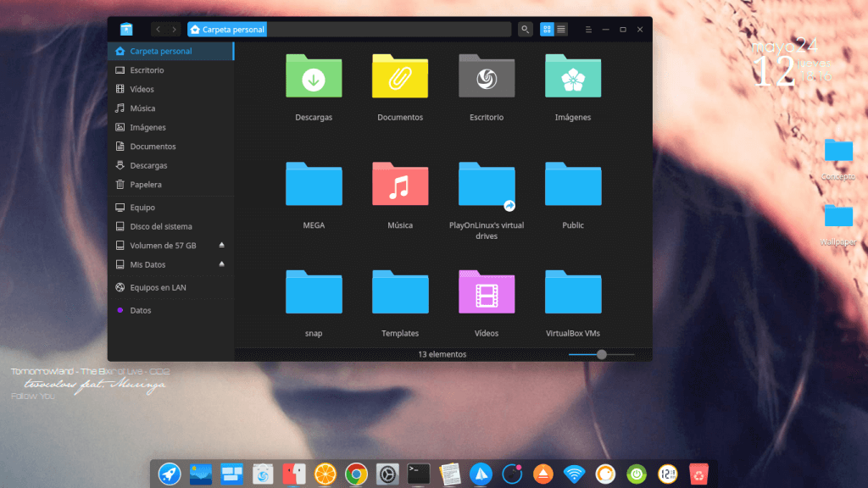Switch to icon grid view

(548, 30)
